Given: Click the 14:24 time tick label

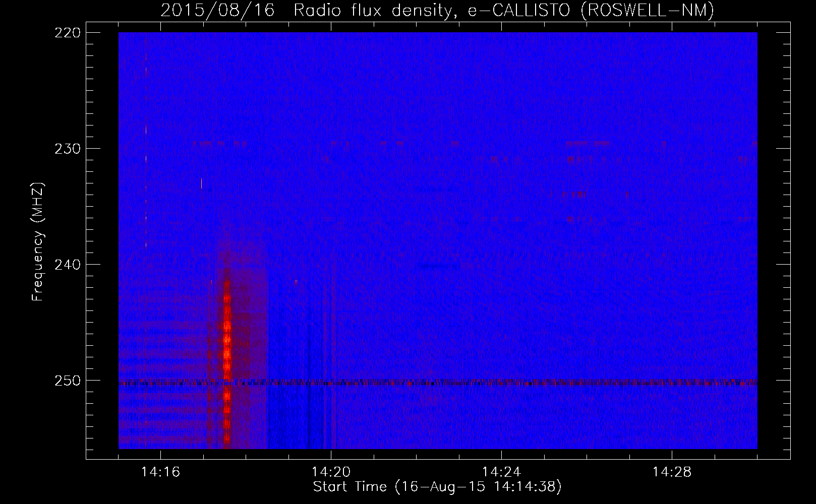Looking at the screenshot, I should pos(501,472).
